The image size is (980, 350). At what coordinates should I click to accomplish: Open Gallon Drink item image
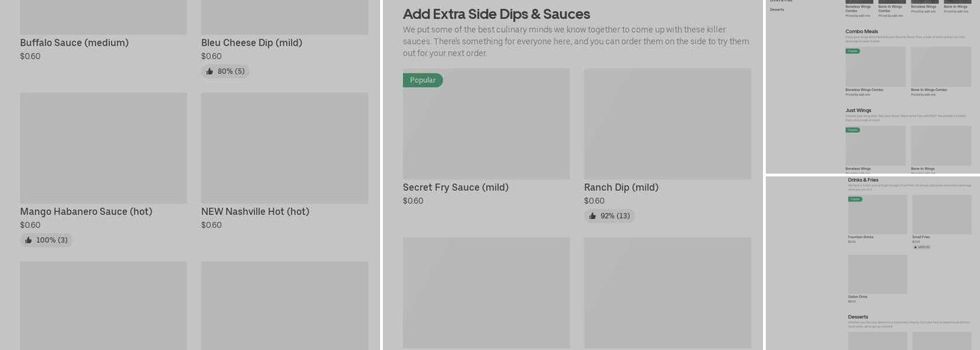(877, 274)
